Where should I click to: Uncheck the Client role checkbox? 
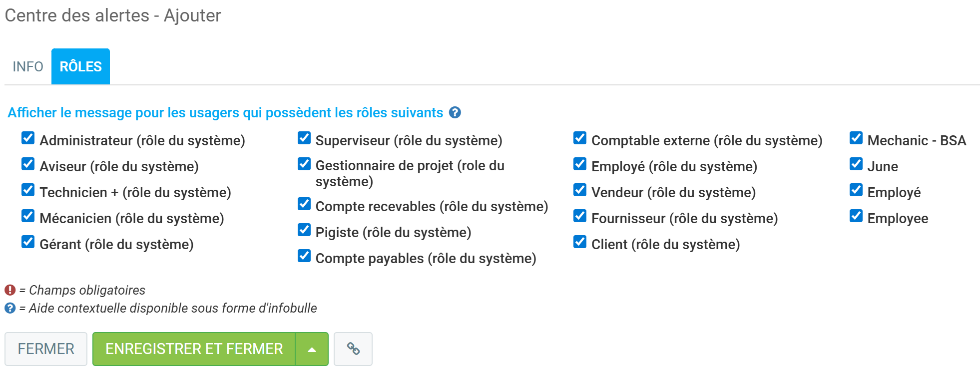pyautogui.click(x=580, y=242)
